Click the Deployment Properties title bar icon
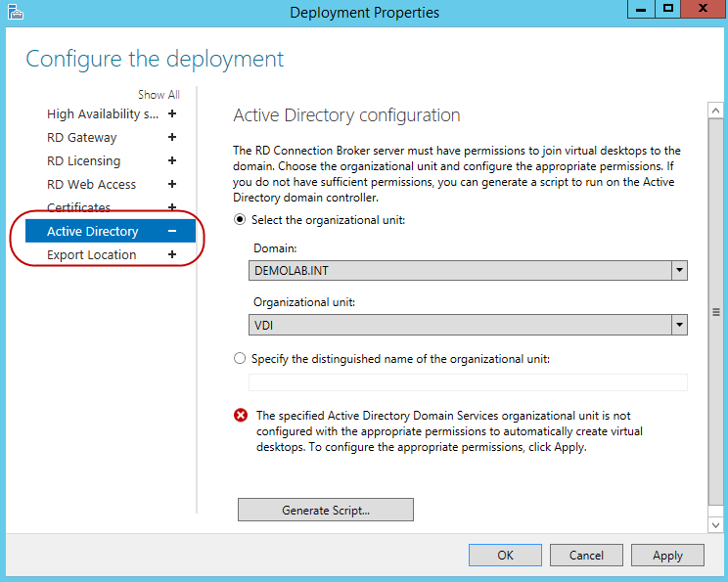Screen dimensions: 728x582 [x=13, y=12]
